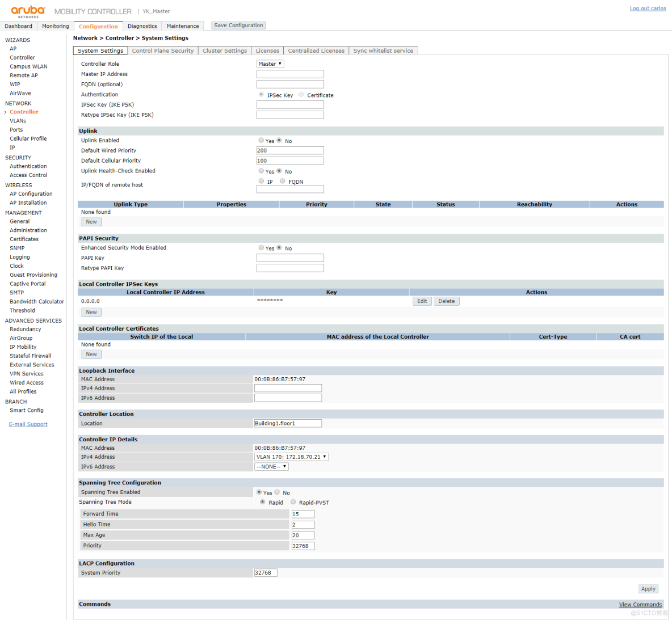
Task: Select Certificate authentication option
Action: pyautogui.click(x=301, y=95)
